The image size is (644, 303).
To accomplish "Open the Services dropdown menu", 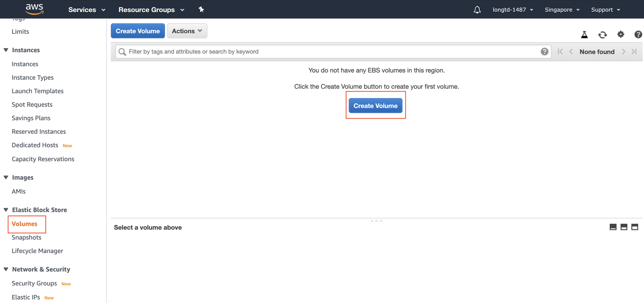I will pyautogui.click(x=87, y=10).
